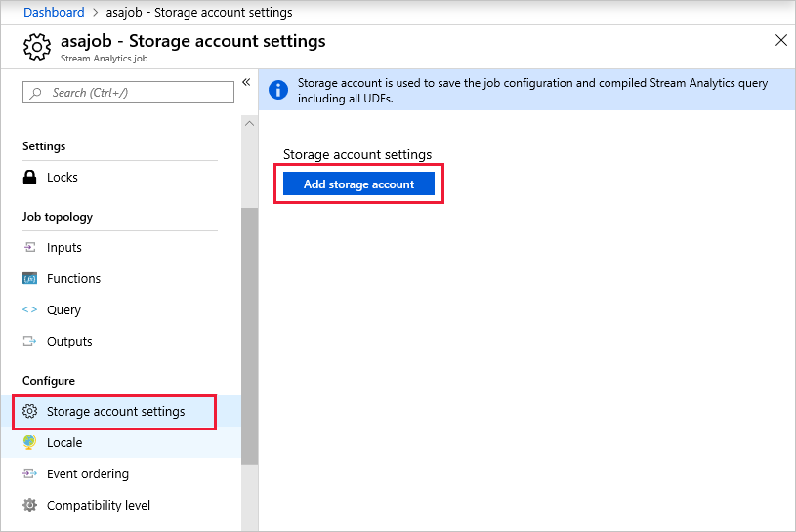Click the Functions icon in sidebar
This screenshot has height=532, width=796.
[29, 279]
